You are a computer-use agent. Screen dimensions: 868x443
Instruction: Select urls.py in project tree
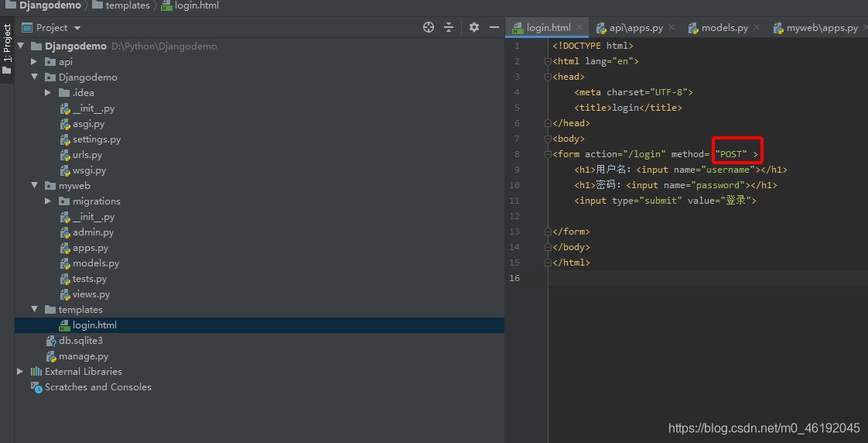pyautogui.click(x=87, y=155)
